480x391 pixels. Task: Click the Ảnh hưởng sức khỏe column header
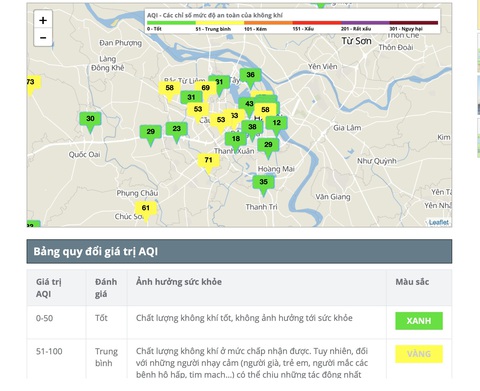pos(179,282)
